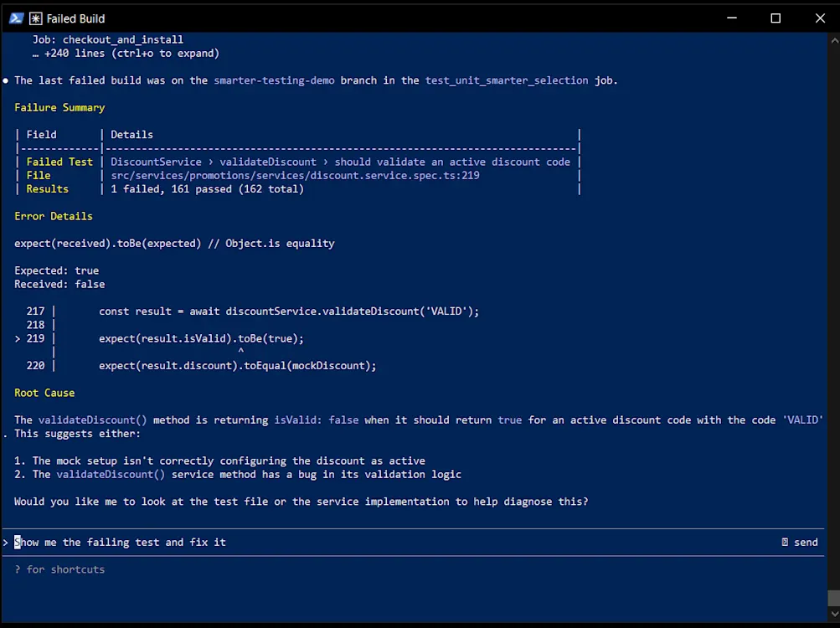This screenshot has height=628, width=840.
Task: Click '1 failed, 161 passed (162 total)'
Action: pos(208,189)
